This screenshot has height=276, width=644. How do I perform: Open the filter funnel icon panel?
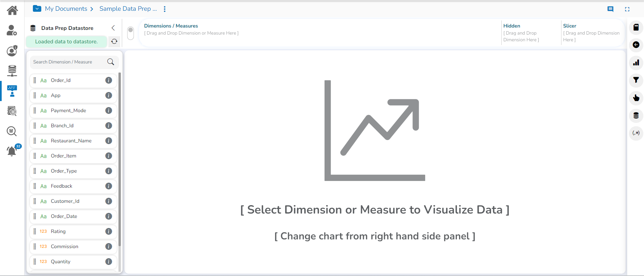636,80
